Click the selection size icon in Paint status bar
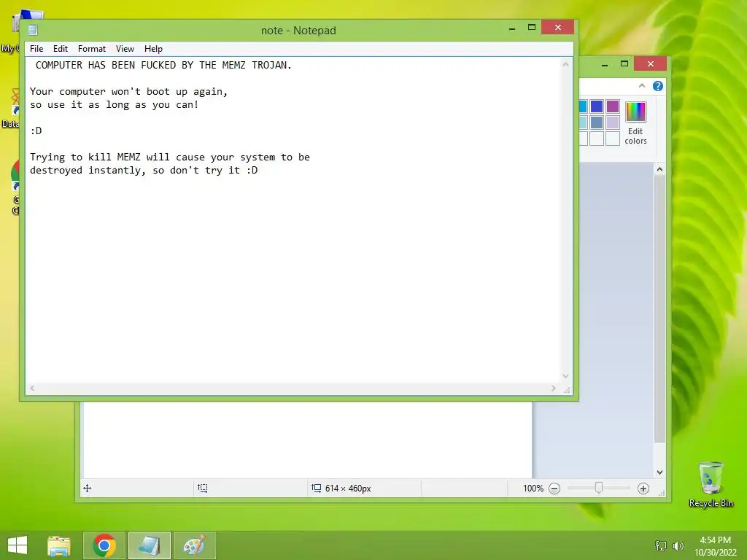The image size is (747, 560). (203, 489)
